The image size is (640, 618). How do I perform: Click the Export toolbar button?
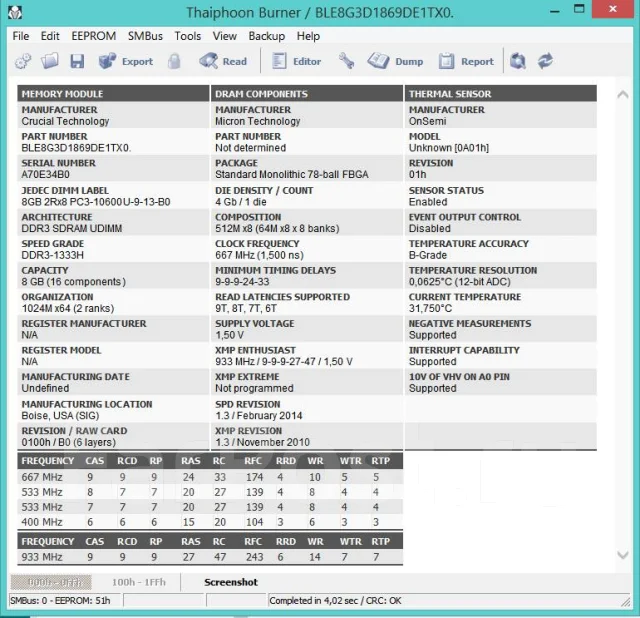[126, 62]
